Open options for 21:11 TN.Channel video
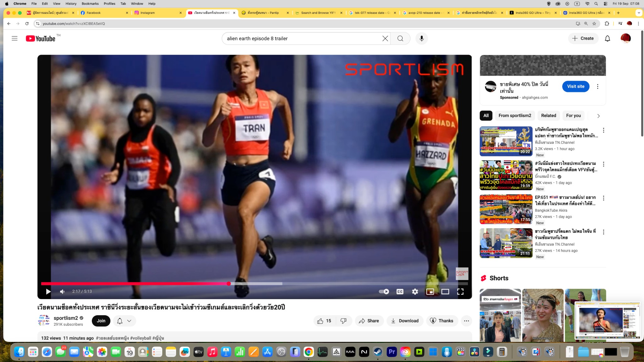Screen dimensions: 644x362 [x=603, y=232]
